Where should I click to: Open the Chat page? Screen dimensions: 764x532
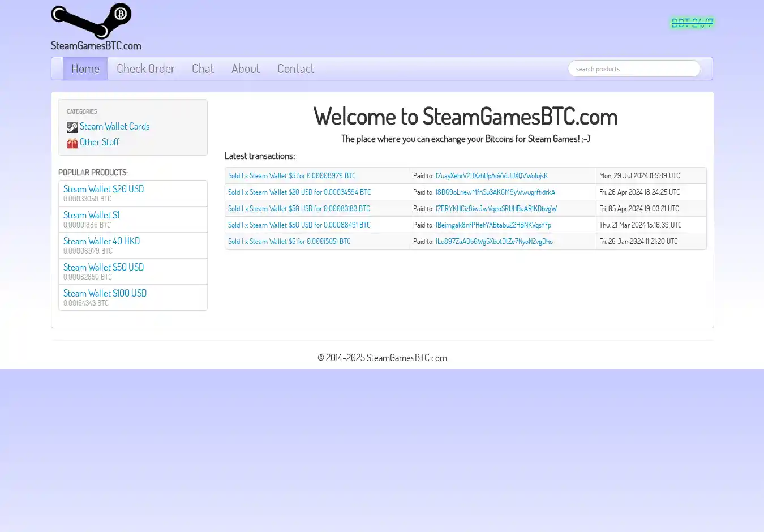tap(203, 68)
